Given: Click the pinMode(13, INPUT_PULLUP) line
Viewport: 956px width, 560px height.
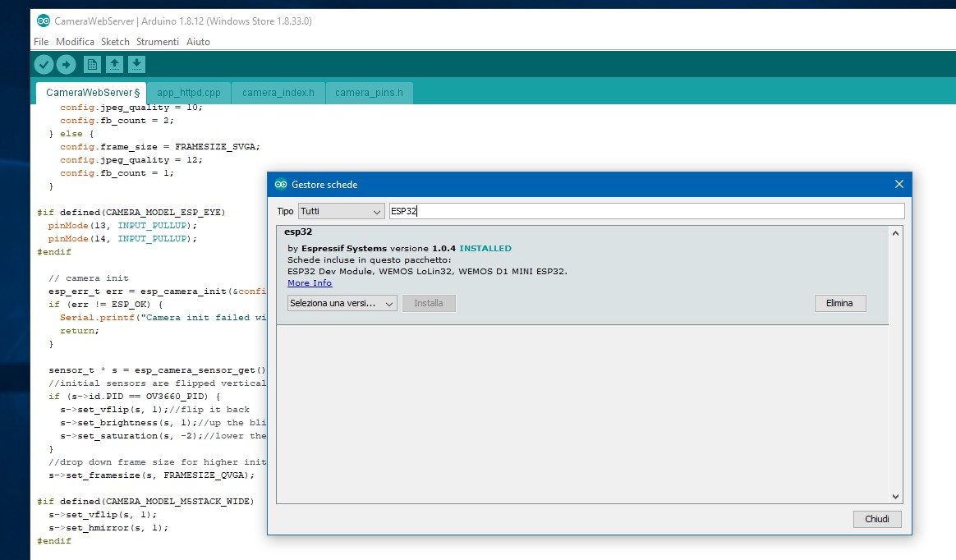Looking at the screenshot, I should 122,226.
